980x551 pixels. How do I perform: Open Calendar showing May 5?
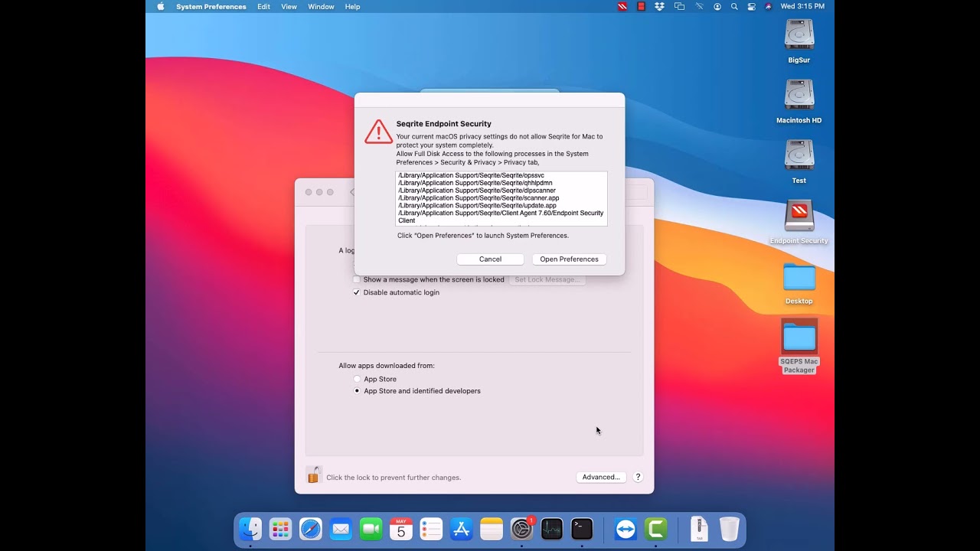(x=401, y=529)
